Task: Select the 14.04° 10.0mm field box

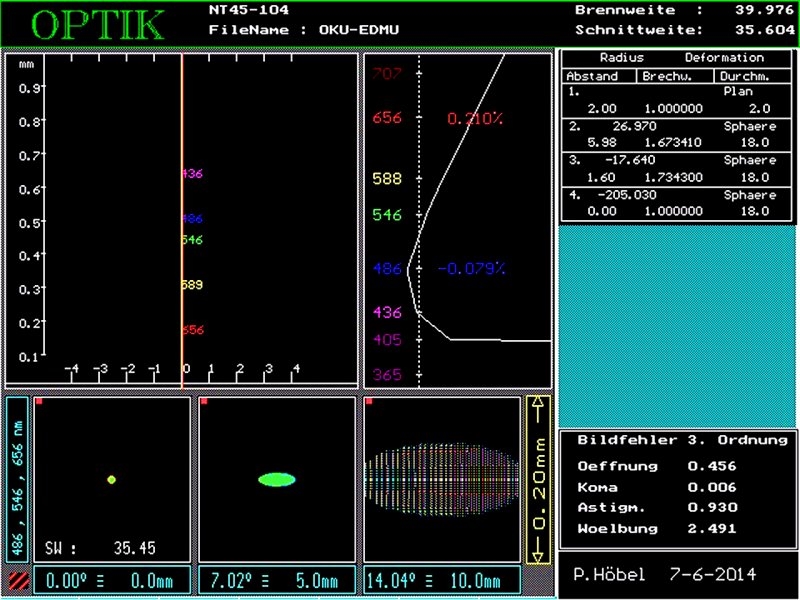Action: [441, 580]
